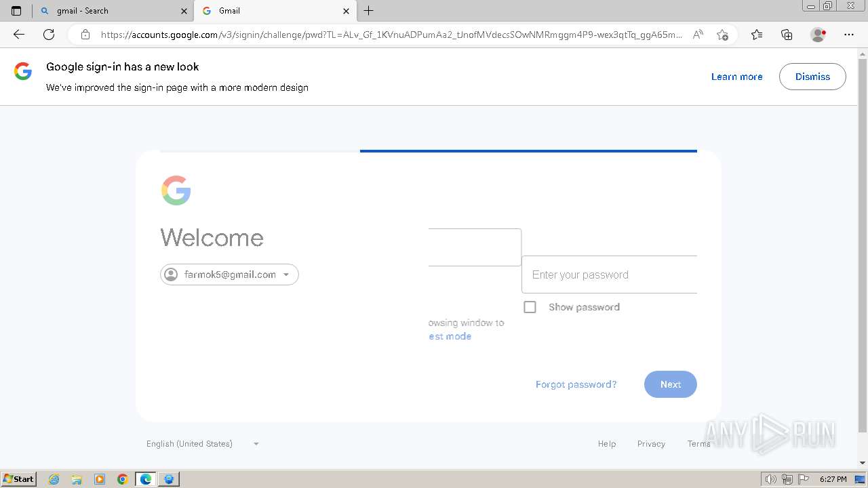This screenshot has width=868, height=488.
Task: Click the Next button
Action: 670,384
